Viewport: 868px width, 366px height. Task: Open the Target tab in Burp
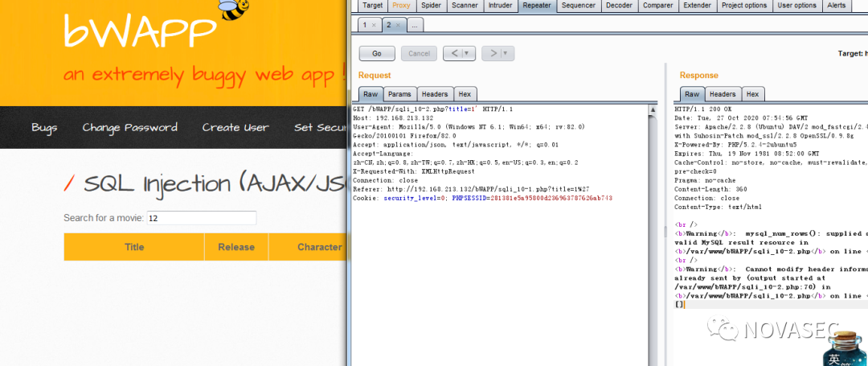(373, 6)
